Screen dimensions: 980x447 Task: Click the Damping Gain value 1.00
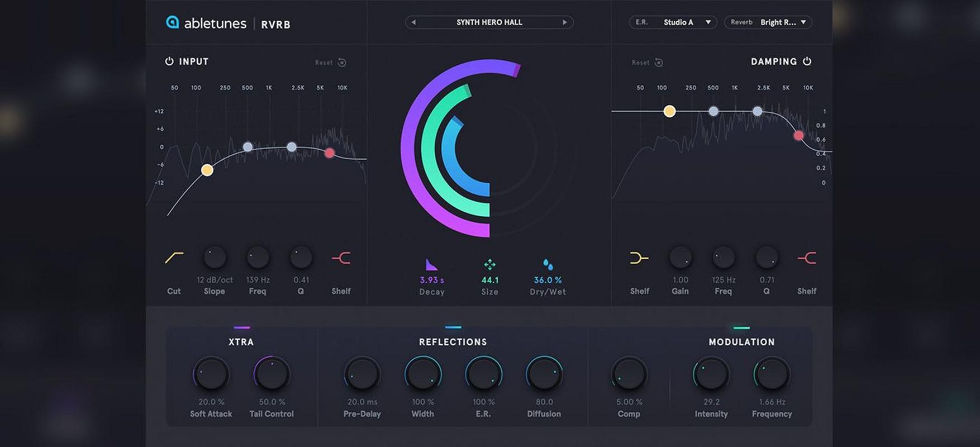point(681,280)
